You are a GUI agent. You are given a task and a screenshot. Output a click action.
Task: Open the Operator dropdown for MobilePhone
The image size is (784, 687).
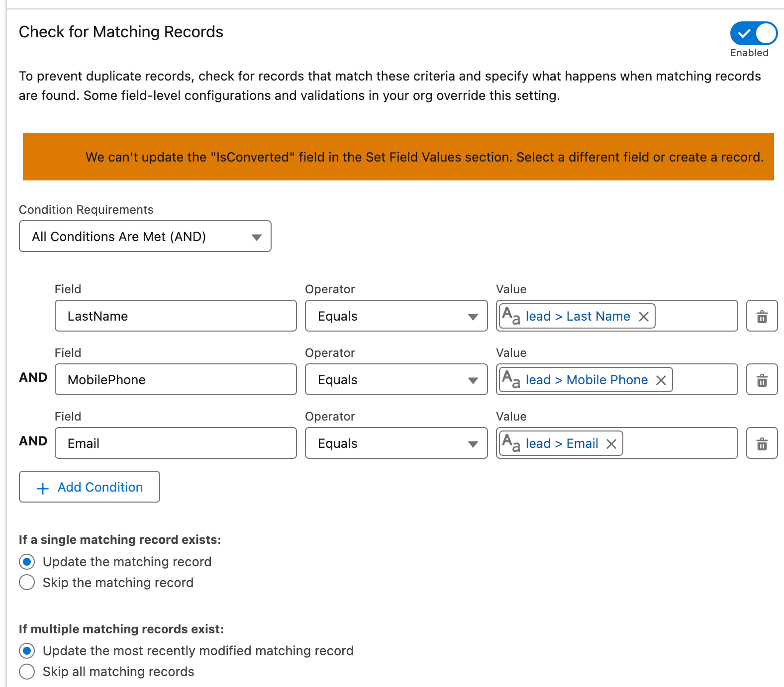pos(396,379)
